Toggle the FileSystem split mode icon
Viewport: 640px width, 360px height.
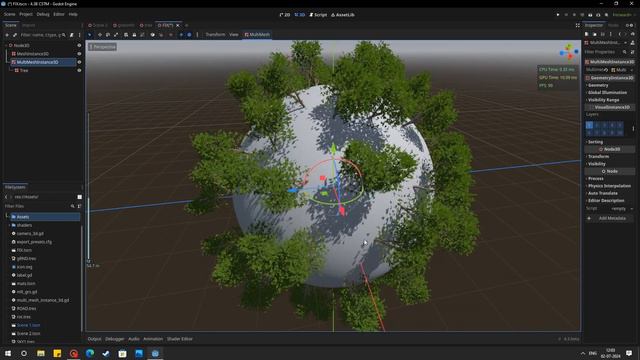(80, 197)
